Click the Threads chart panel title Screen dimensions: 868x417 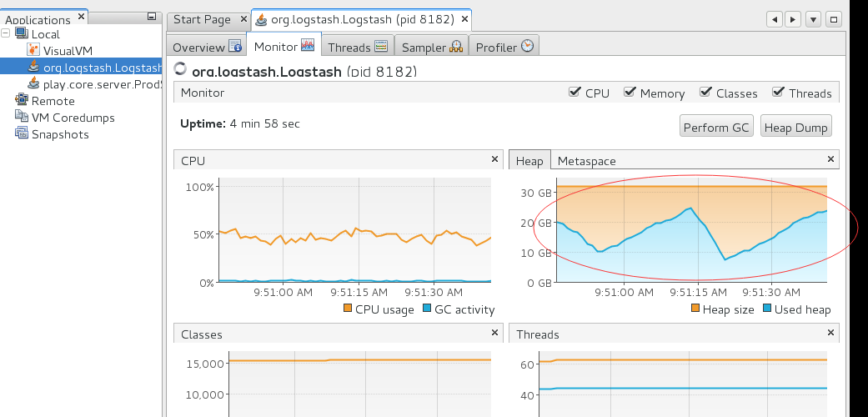[538, 334]
